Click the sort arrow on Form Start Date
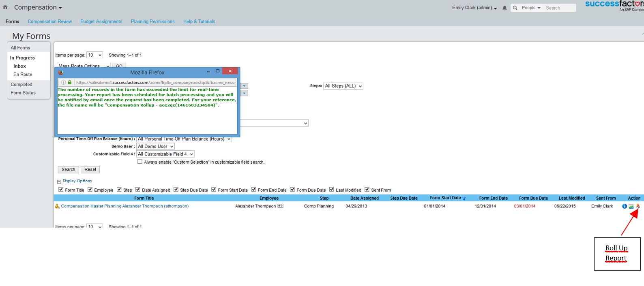644x286 pixels. click(x=464, y=198)
